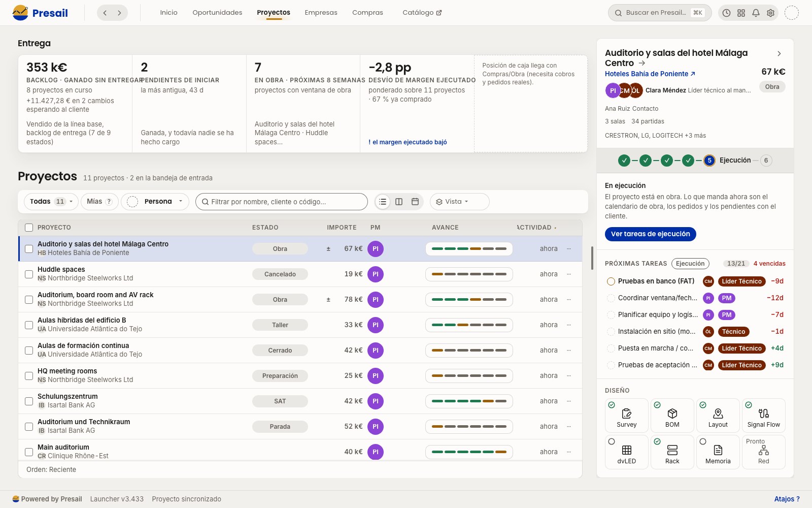Switch to board column view icon
The height and width of the screenshot is (508, 812).
point(399,202)
